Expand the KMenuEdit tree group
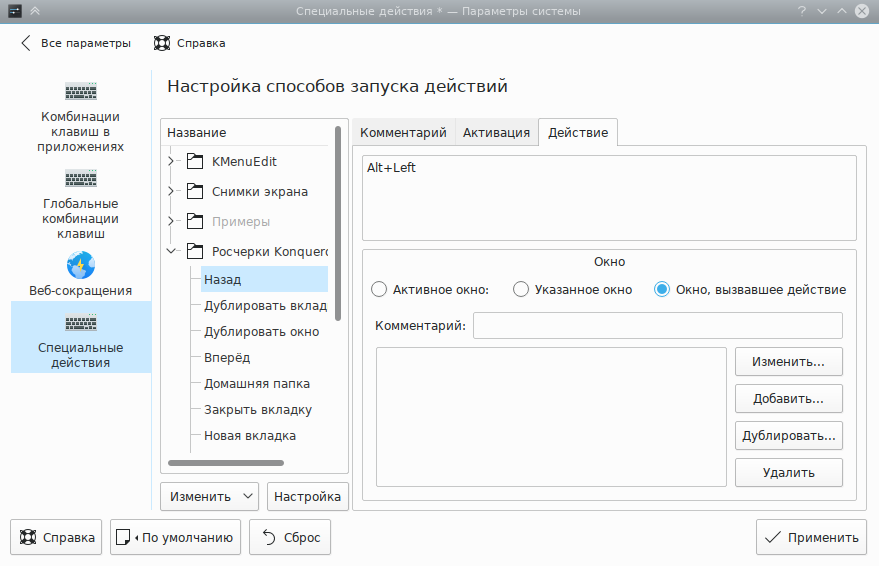 pos(171,161)
